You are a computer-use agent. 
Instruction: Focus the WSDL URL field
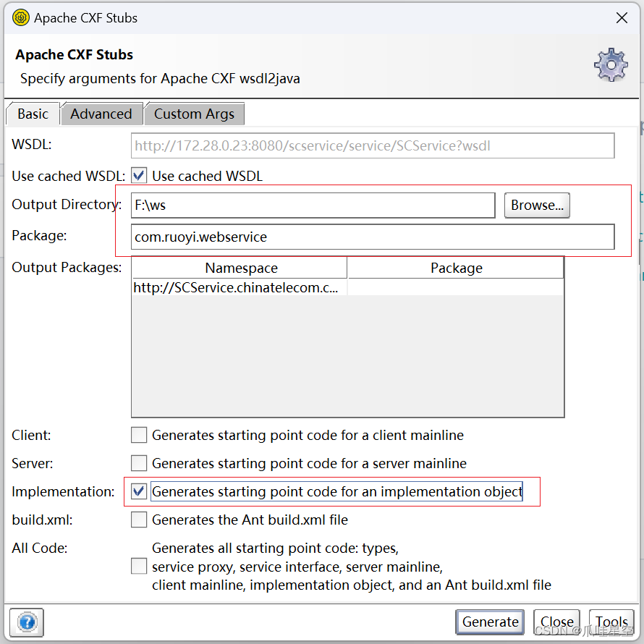point(373,145)
